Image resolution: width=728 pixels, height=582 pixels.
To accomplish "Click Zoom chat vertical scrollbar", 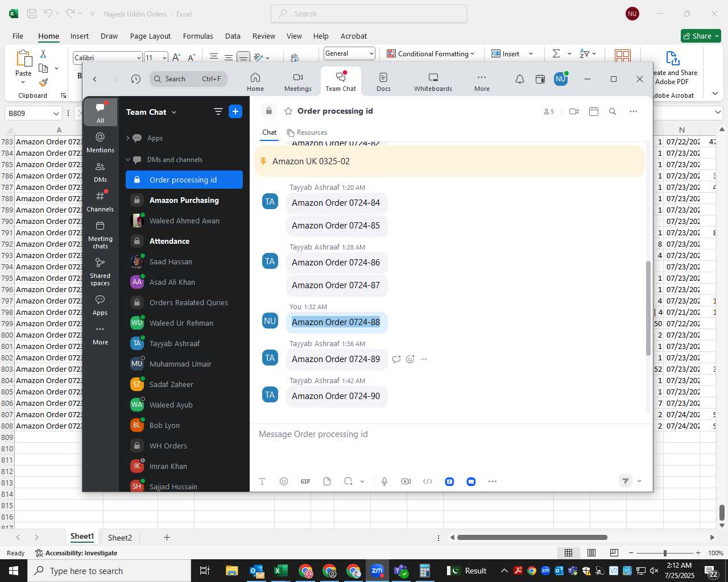I will pos(648,309).
